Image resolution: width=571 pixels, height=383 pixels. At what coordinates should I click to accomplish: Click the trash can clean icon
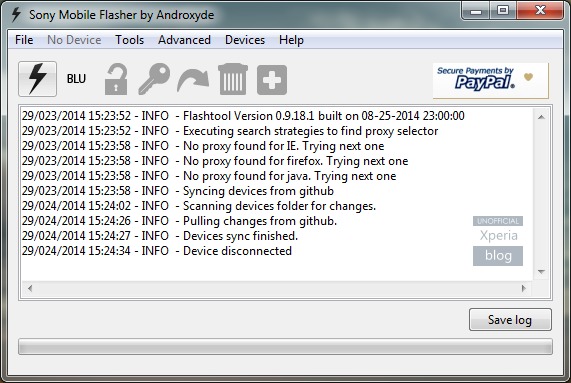tap(233, 79)
